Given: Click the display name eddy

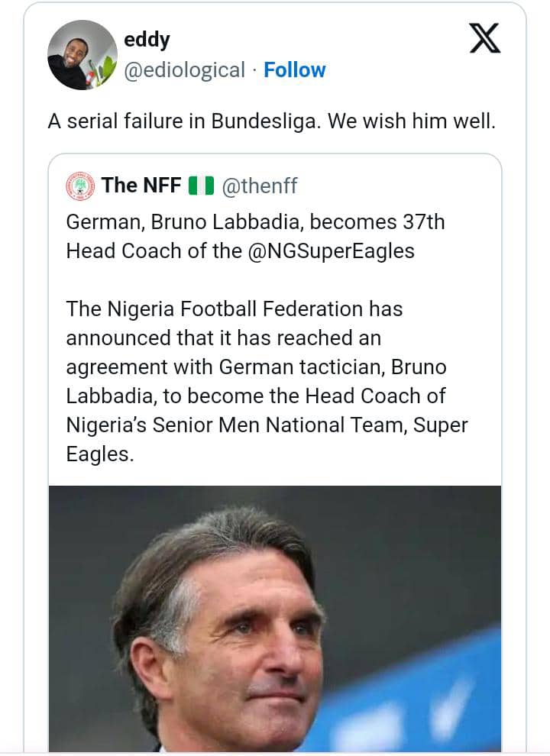Looking at the screenshot, I should coord(147,40).
